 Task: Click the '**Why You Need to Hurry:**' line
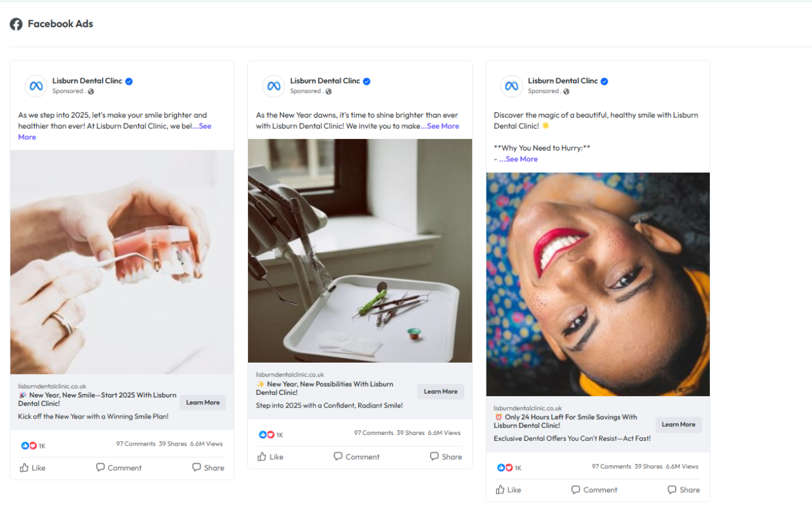click(x=542, y=149)
